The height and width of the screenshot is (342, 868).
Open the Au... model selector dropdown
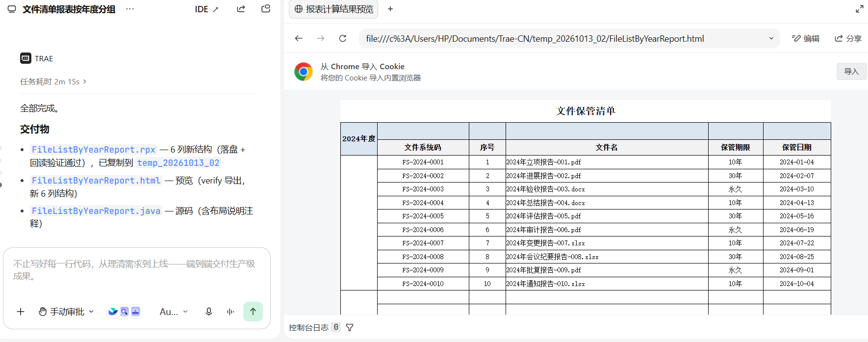tap(174, 312)
